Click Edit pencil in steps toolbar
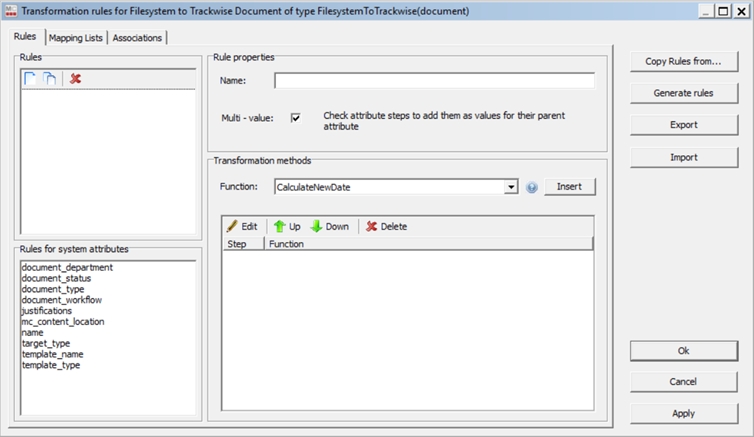 [242, 226]
